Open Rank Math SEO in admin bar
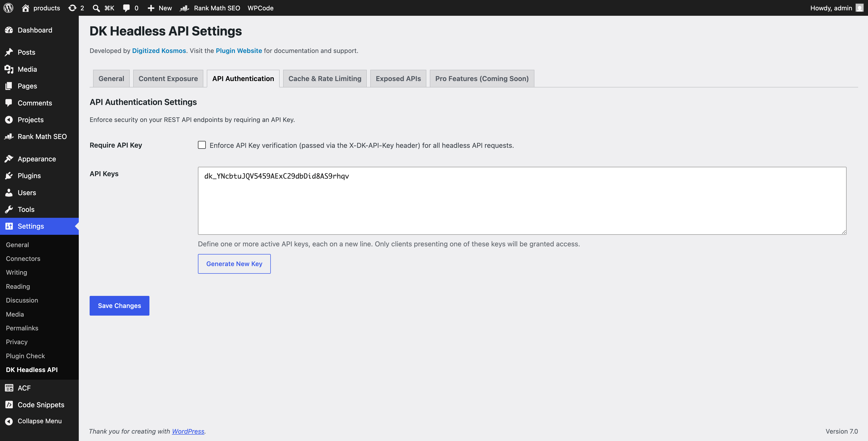This screenshot has width=868, height=441. point(210,8)
